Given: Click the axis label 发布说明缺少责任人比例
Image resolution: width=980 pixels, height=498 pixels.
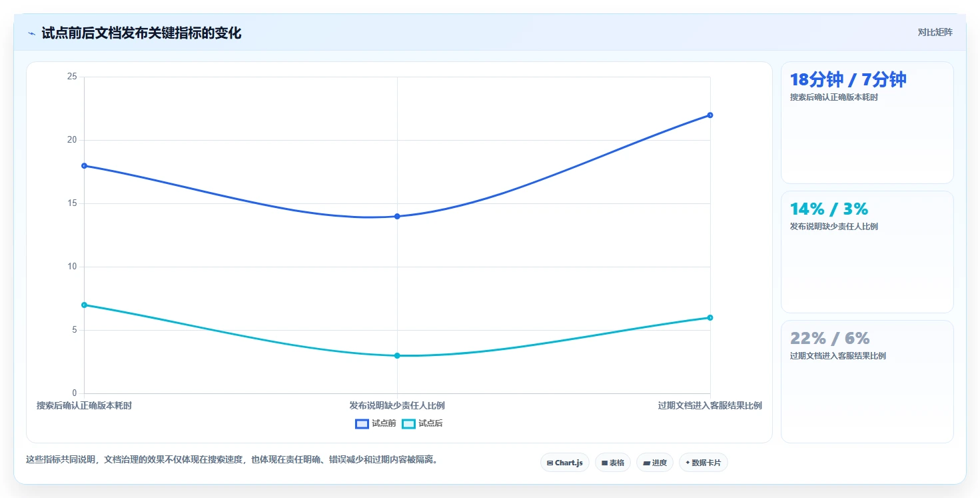Looking at the screenshot, I should click(x=397, y=405).
